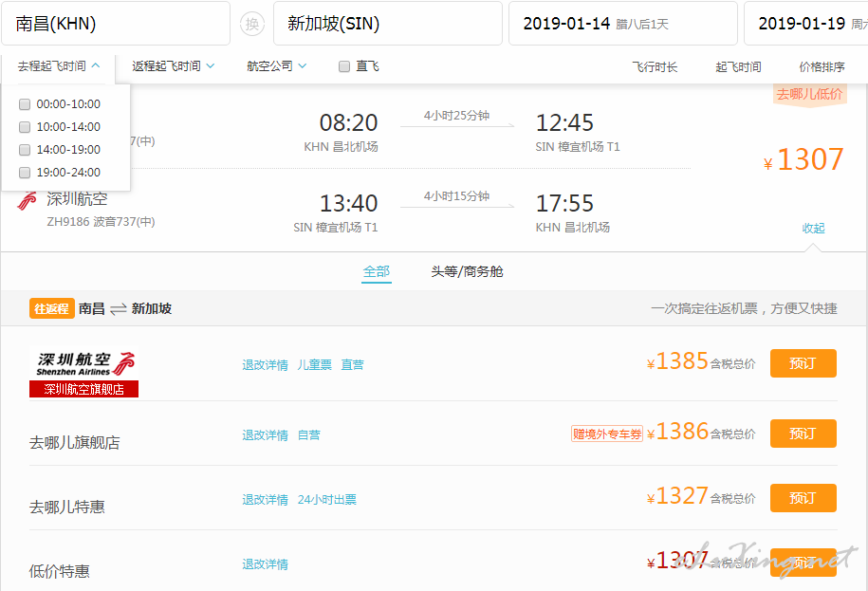Screen dimensions: 868x591
Task: Click the 4小时25分钟 outbound duration
Action: pyautogui.click(x=456, y=116)
